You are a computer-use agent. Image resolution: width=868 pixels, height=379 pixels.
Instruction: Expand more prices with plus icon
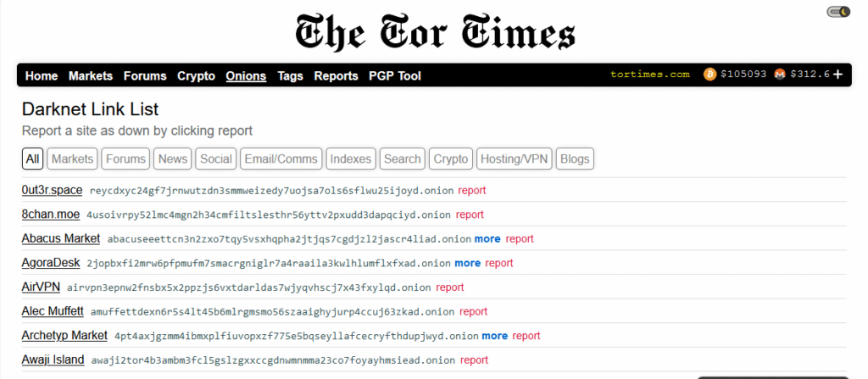(838, 75)
